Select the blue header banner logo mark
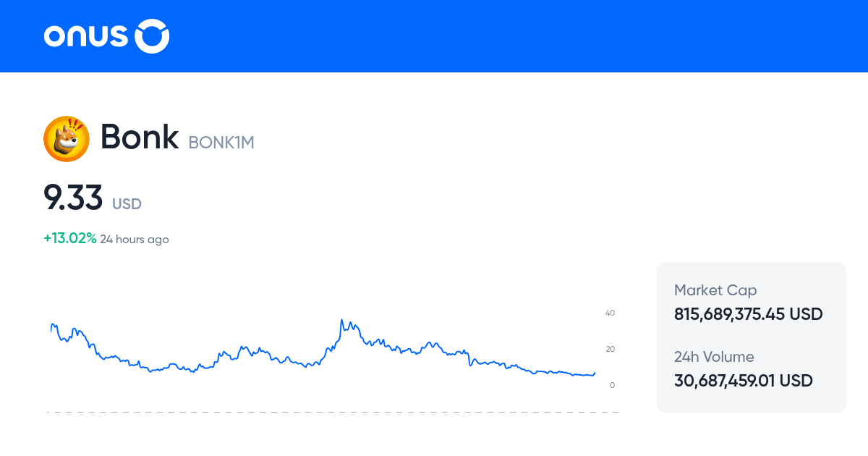 152,35
